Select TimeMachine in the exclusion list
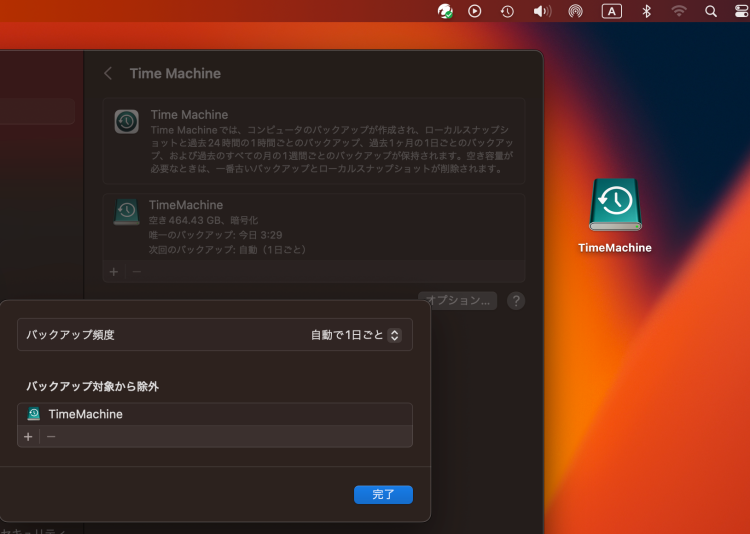Viewport: 750px width, 534px height. tap(215, 414)
